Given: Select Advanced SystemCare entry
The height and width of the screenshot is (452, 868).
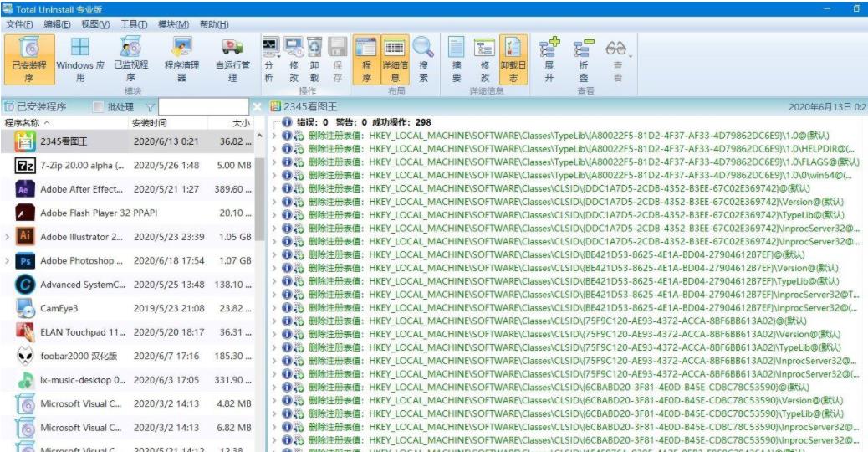Looking at the screenshot, I should tap(128, 285).
